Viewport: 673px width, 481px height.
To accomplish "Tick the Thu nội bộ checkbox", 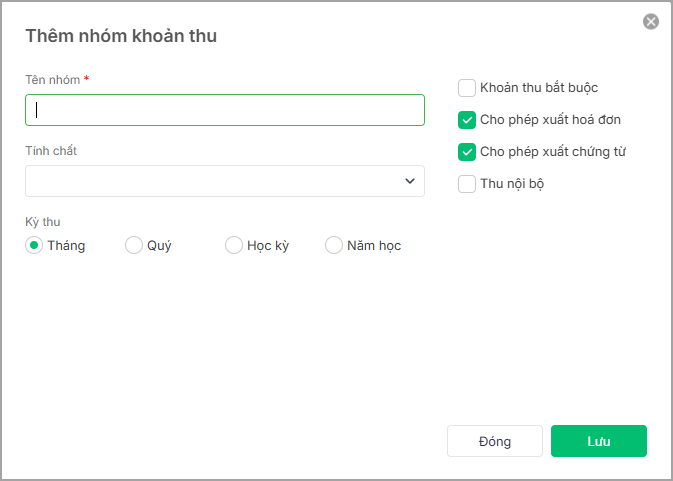I will [467, 184].
